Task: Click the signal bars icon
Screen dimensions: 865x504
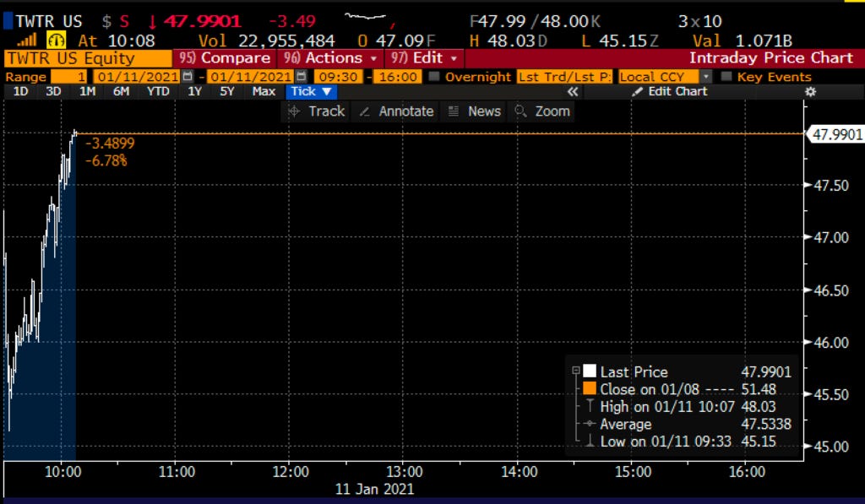Action: 26,41
